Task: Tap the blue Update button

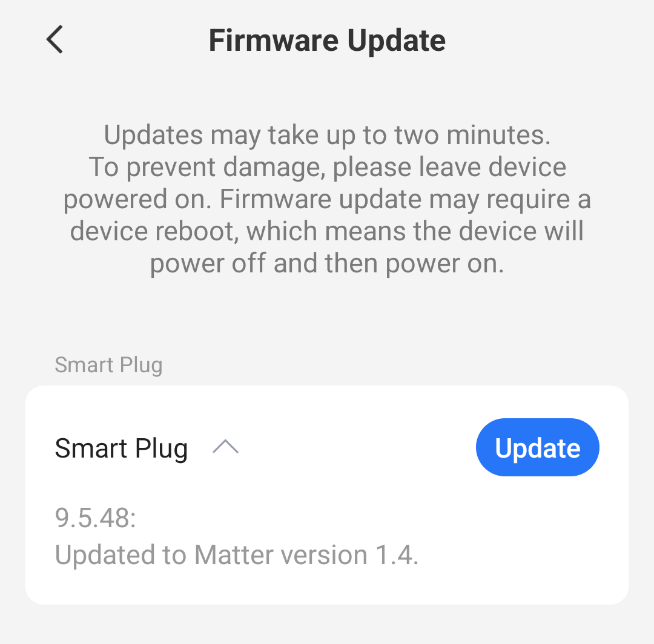Action: [537, 447]
